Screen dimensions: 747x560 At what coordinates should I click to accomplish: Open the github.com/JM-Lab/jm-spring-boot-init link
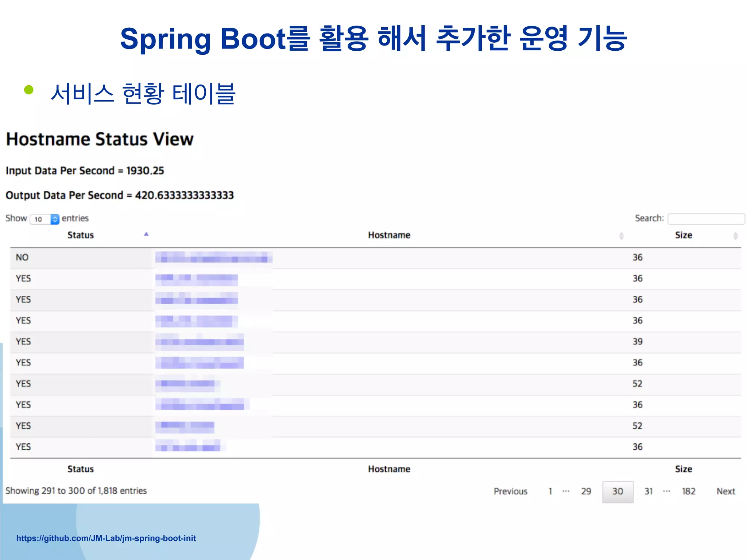point(106,538)
